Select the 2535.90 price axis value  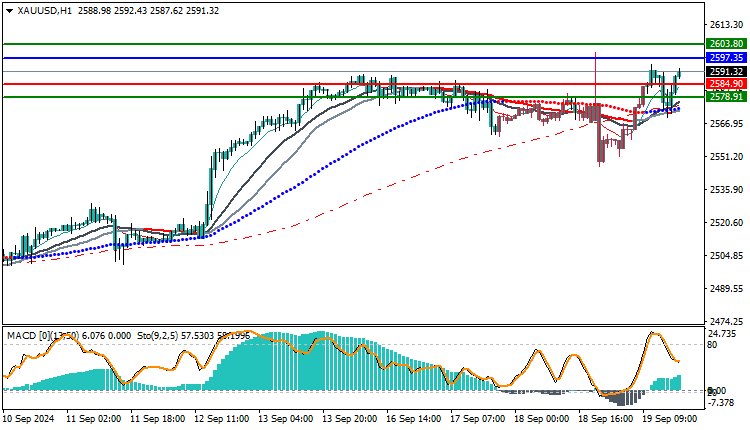(727, 190)
